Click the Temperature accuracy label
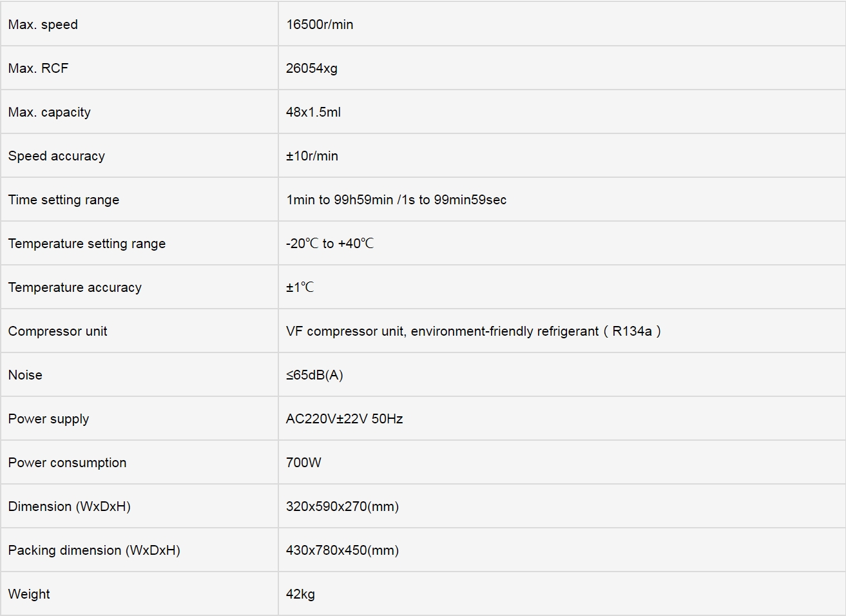 point(75,287)
